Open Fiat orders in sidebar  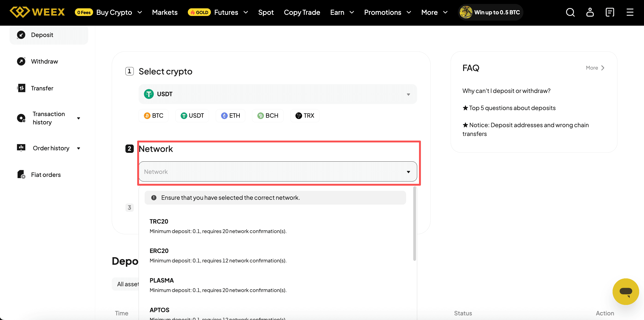pos(49,174)
